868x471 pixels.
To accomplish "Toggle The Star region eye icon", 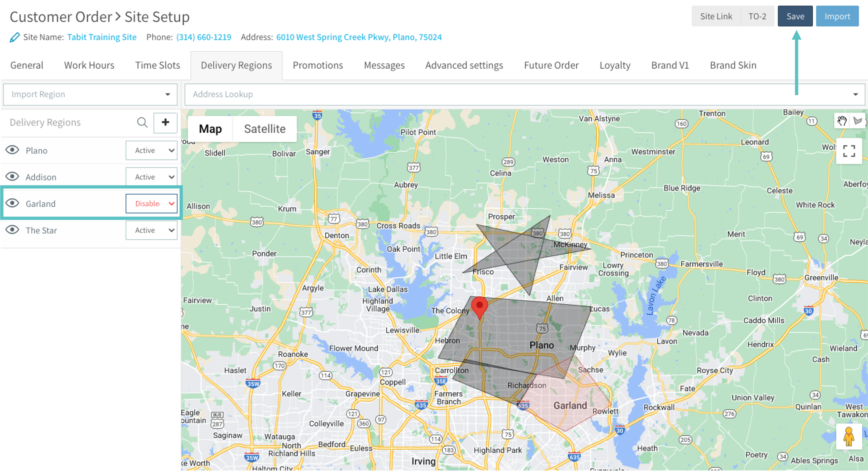I will click(x=13, y=230).
